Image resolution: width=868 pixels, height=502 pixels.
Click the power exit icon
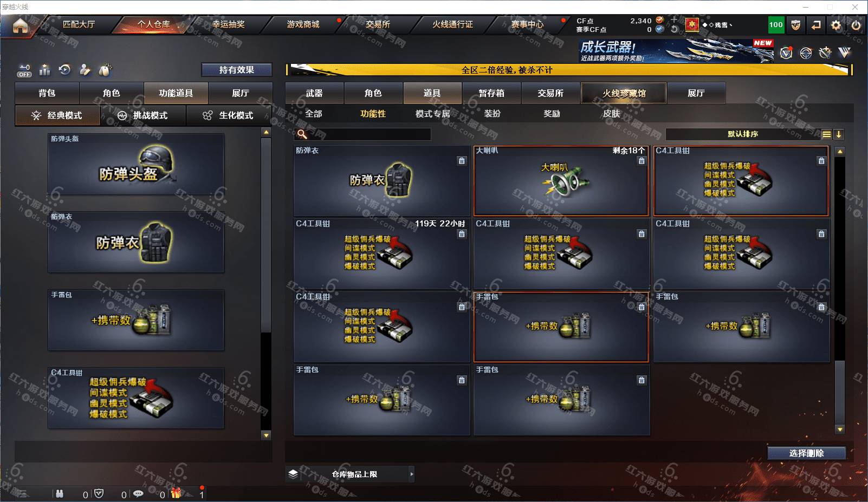(856, 25)
